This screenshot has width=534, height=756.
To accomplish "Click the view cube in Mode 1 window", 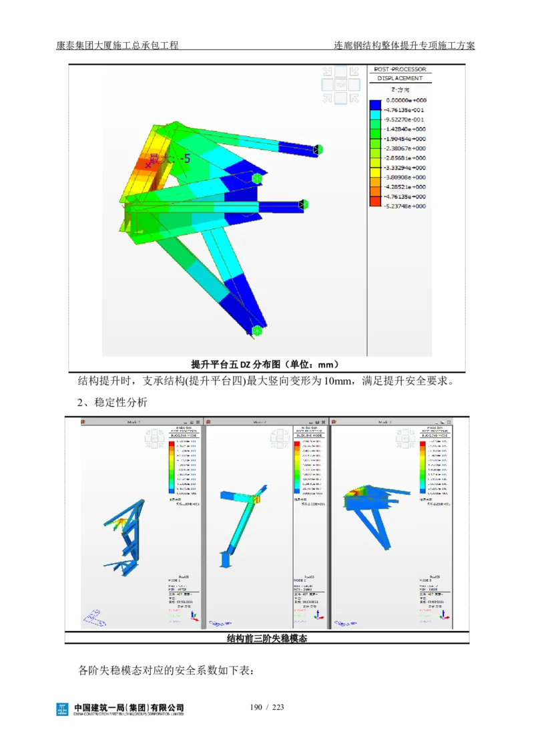I will coord(155,438).
